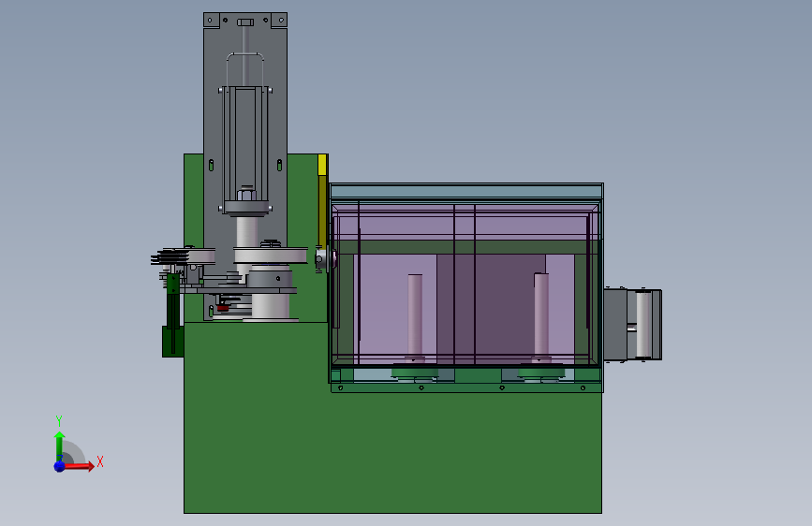Select the right cylinder inside the purple enclosure
Image resolution: width=812 pixels, height=526 pixels.
pyautogui.click(x=541, y=315)
